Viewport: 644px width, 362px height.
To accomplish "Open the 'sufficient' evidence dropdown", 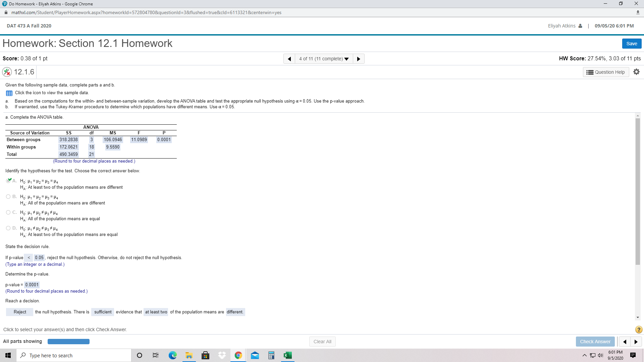I will coord(103,312).
